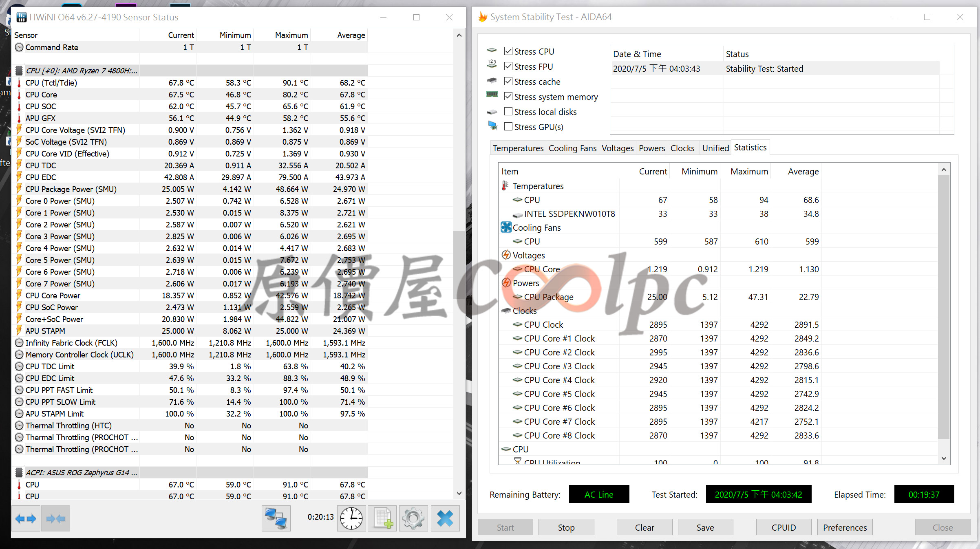Open HWiNFO sensor settings gear icon
This screenshot has height=549, width=980.
pyautogui.click(x=413, y=518)
